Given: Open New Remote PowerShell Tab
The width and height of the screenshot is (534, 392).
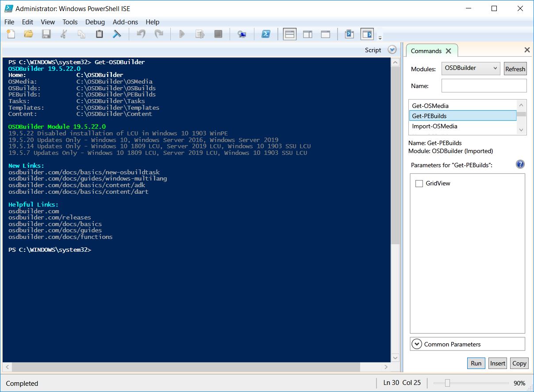Looking at the screenshot, I should (x=242, y=34).
